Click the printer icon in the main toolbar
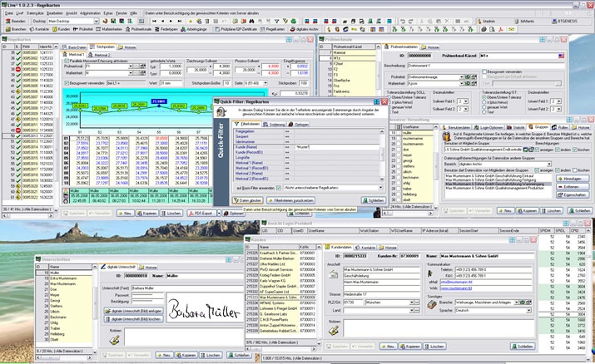The width and height of the screenshot is (595, 364). point(483,29)
